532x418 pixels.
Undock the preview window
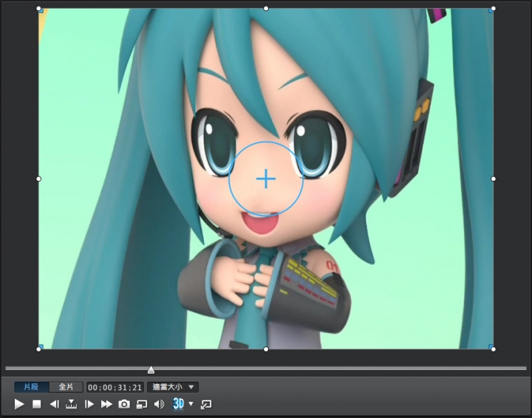(x=206, y=404)
